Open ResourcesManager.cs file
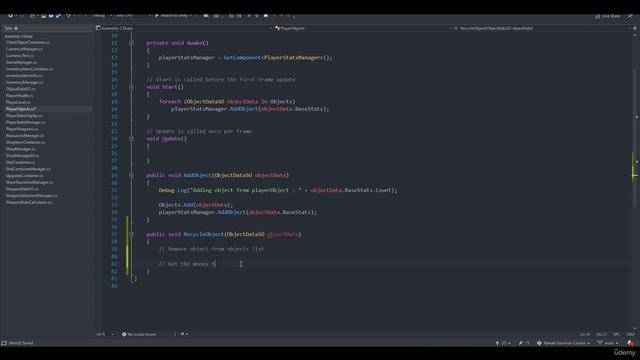This screenshot has height=360, width=640. tap(25, 136)
